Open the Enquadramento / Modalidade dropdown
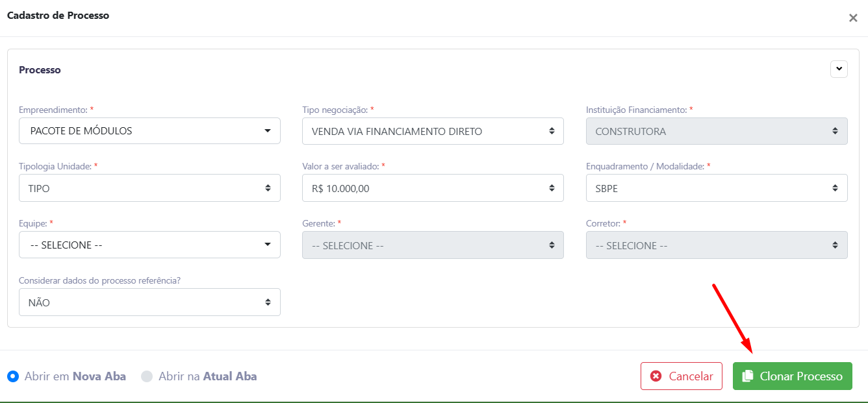The image size is (868, 403). tap(717, 188)
